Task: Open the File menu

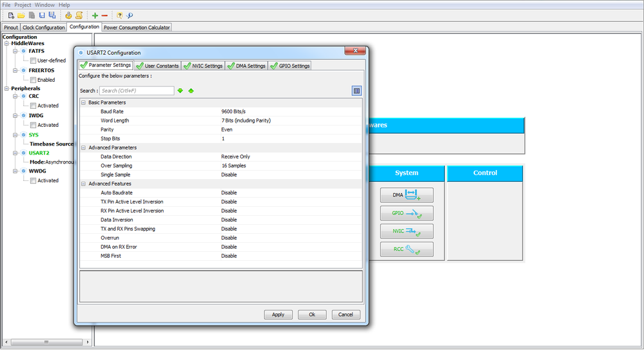Action: point(6,5)
